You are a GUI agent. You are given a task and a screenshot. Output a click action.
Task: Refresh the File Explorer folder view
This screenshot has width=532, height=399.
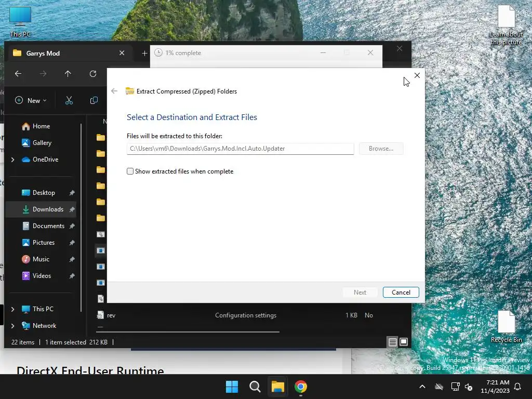[x=93, y=74]
